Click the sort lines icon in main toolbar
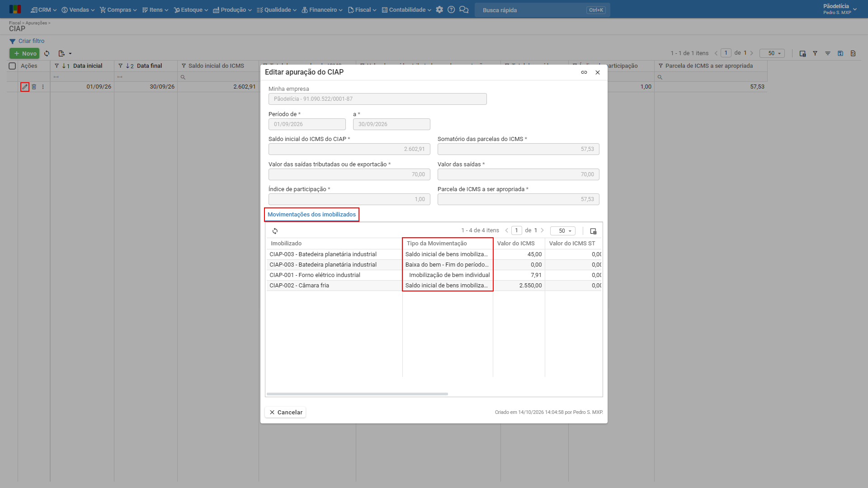 828,53
